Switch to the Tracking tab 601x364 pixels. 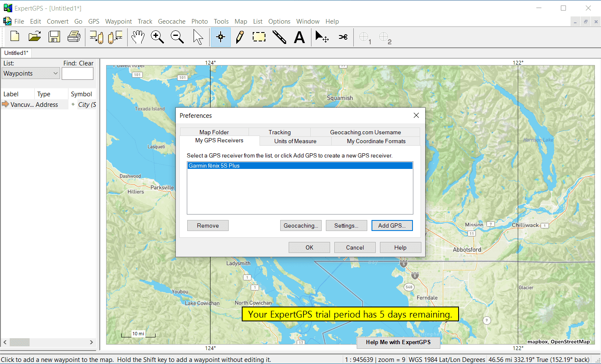(280, 132)
